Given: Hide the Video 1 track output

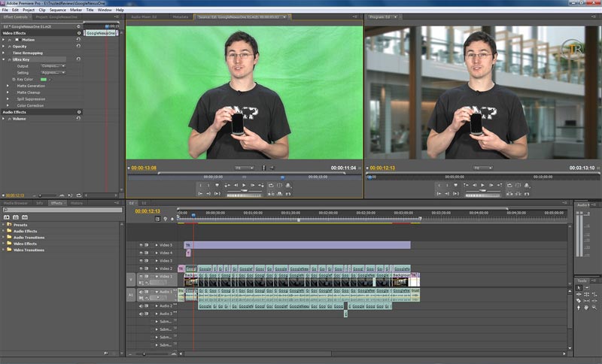Looking at the screenshot, I should [141, 277].
